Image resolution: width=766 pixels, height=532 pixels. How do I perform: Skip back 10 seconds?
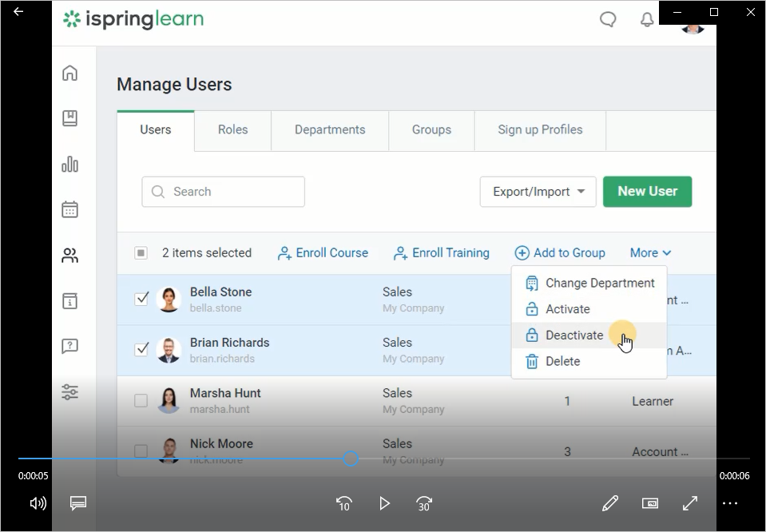(344, 504)
